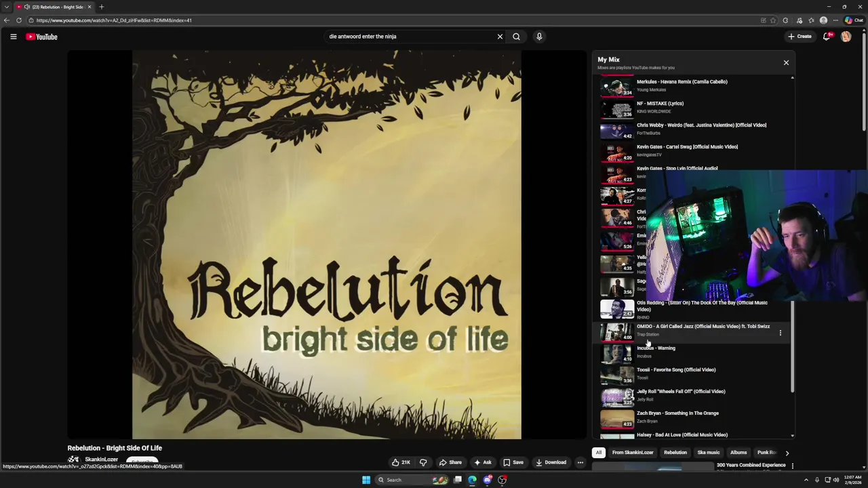Close the Rebelution browser tab
The image size is (868, 488).
click(x=89, y=7)
